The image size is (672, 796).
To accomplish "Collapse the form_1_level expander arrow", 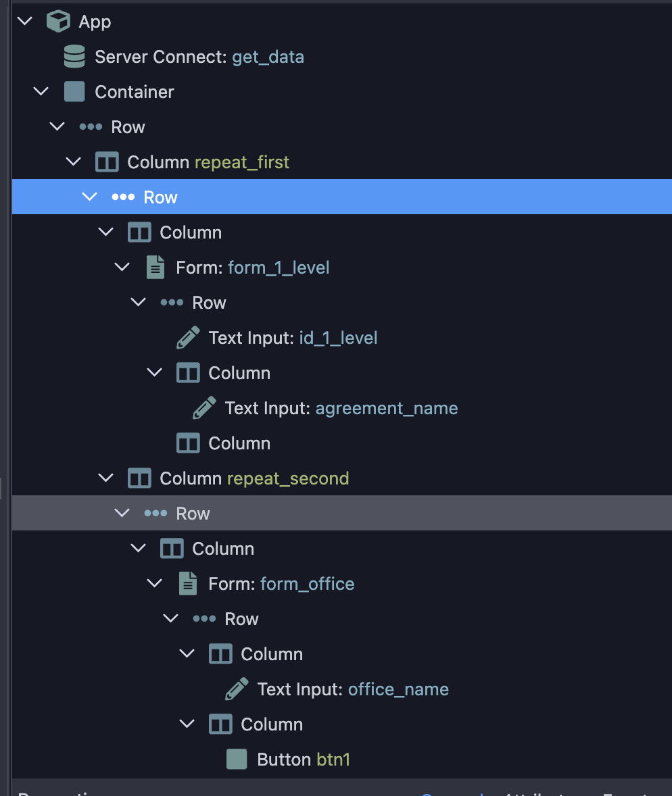I will pos(122,267).
